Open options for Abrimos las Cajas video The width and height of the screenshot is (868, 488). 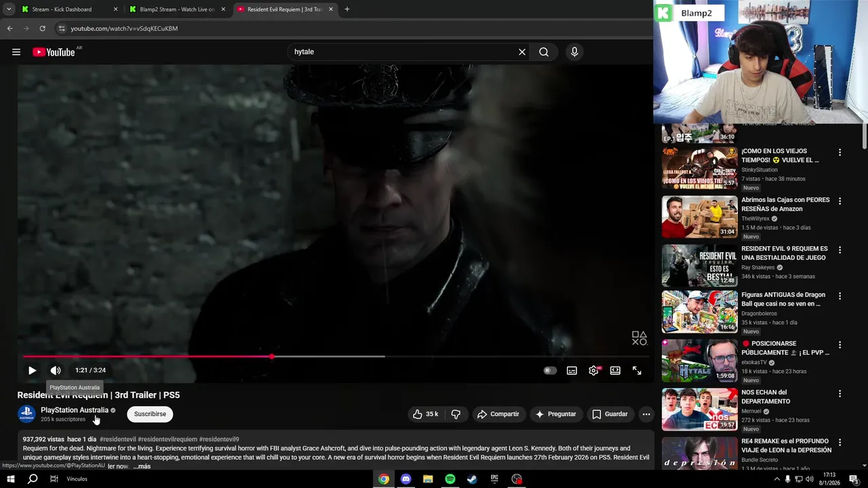840,201
